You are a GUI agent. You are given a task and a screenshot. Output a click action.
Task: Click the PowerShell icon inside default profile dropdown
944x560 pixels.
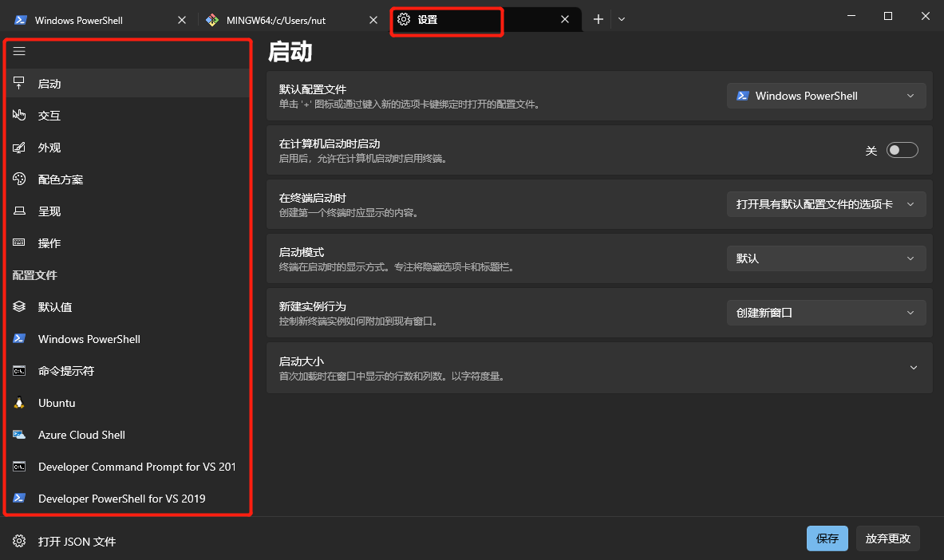[x=743, y=96]
